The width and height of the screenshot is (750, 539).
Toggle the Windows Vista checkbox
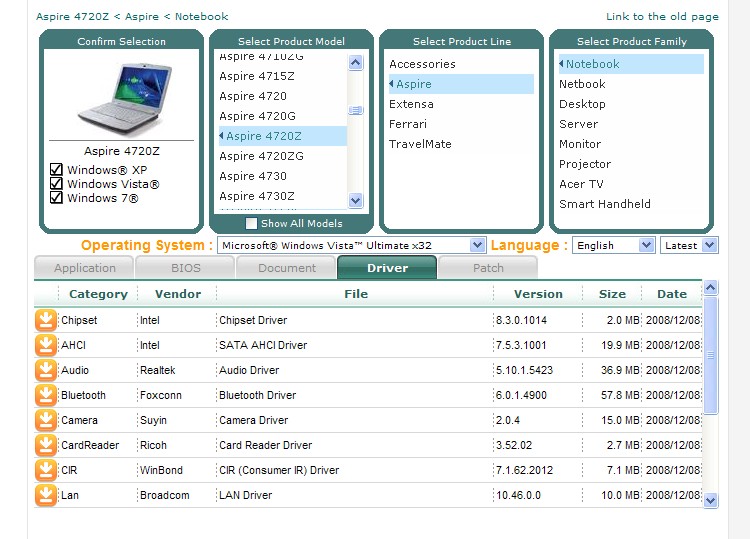56,184
